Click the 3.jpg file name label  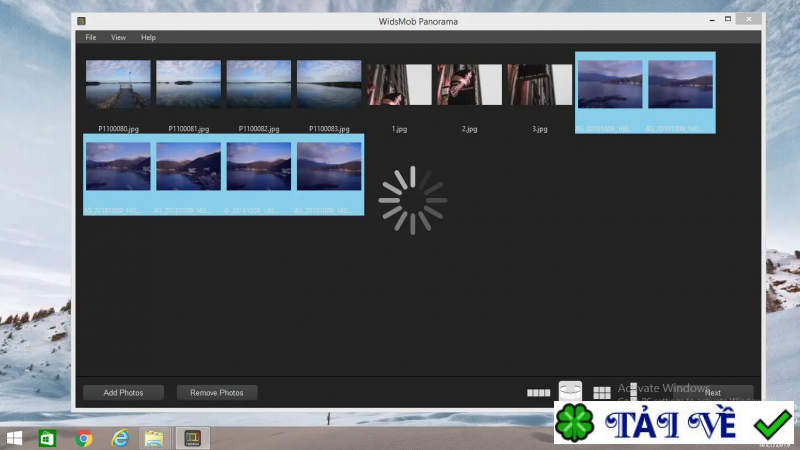point(540,129)
